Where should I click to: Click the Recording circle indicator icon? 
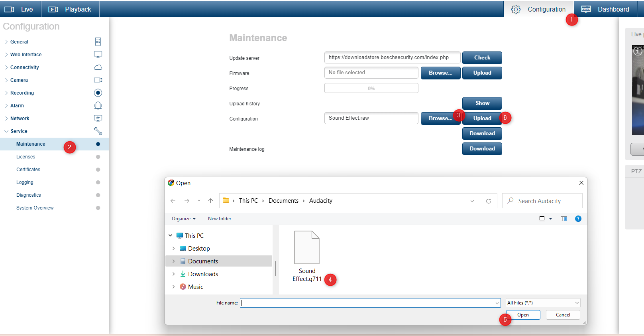click(x=98, y=93)
